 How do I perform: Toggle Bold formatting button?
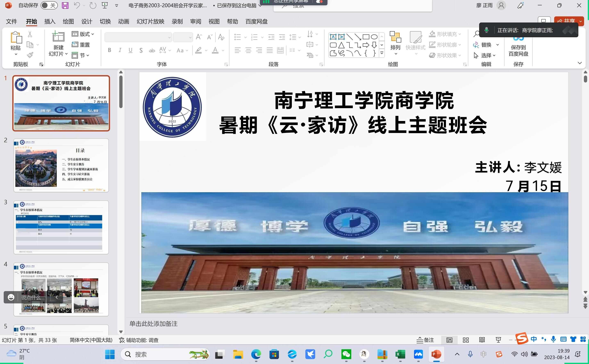109,50
